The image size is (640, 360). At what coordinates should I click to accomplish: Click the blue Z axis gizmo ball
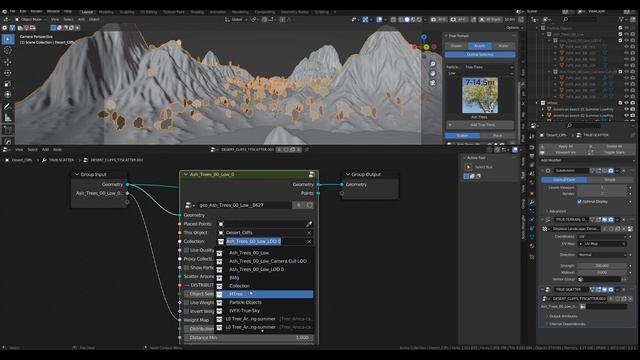[424, 37]
